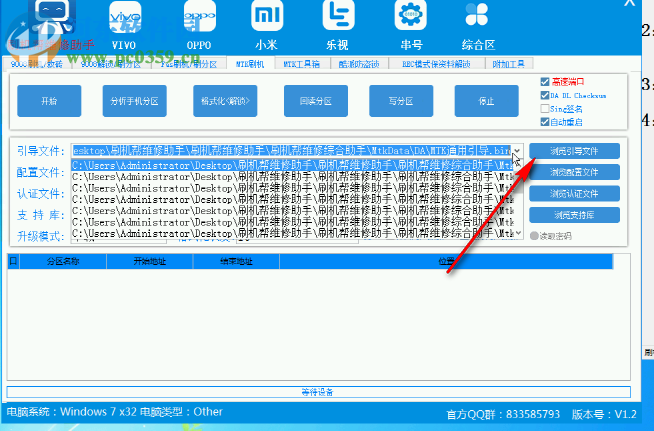Select the MTK刷机 tab
Image resolution: width=654 pixels, height=431 pixels.
250,64
